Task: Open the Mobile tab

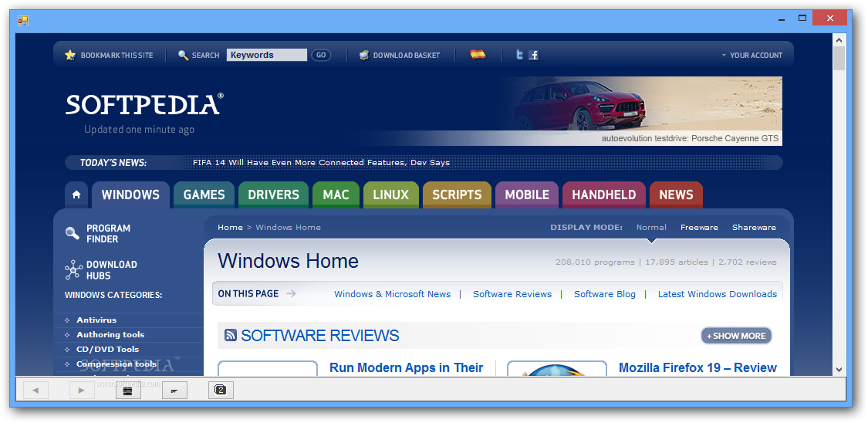Action: (x=527, y=195)
